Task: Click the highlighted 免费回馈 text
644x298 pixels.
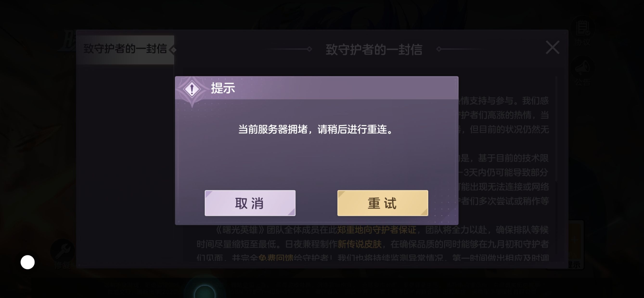Action: click(x=276, y=258)
